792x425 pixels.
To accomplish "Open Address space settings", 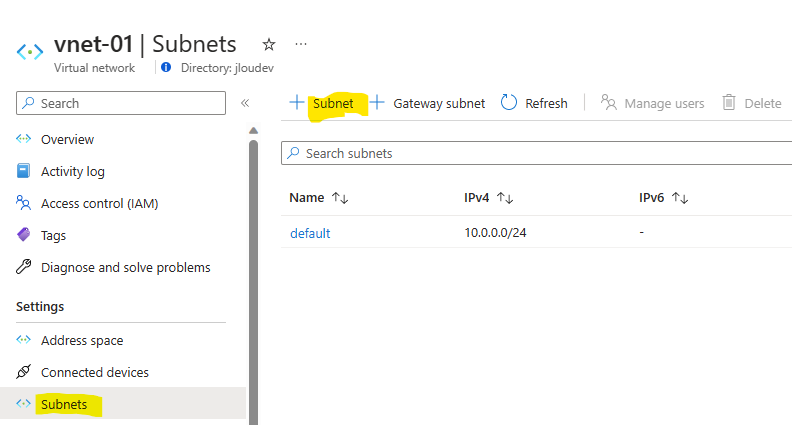I will coord(82,341).
